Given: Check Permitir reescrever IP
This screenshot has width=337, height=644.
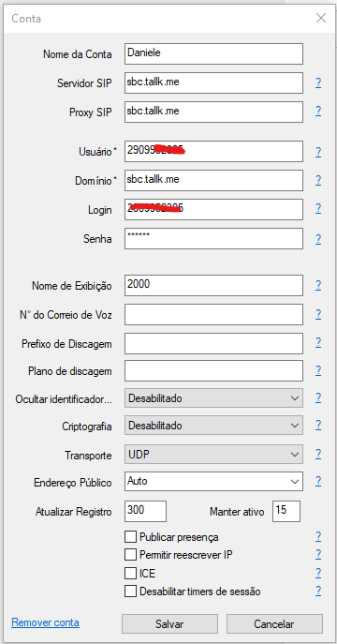Looking at the screenshot, I should tap(130, 555).
